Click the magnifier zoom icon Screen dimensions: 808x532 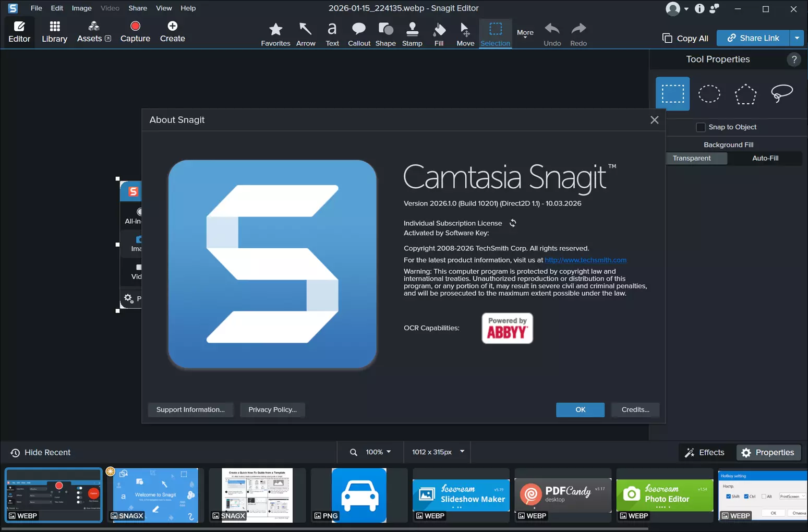pos(354,452)
